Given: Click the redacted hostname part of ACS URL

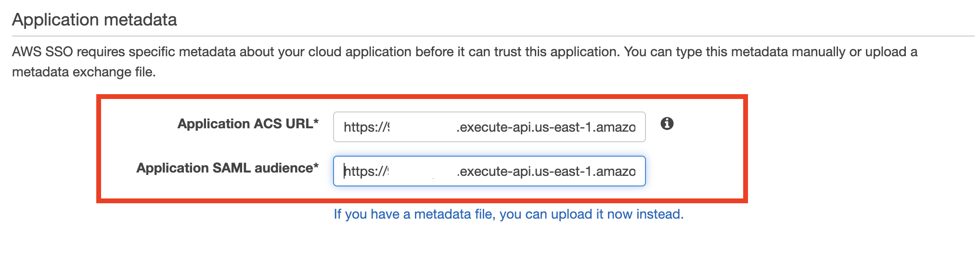Looking at the screenshot, I should tap(422, 127).
